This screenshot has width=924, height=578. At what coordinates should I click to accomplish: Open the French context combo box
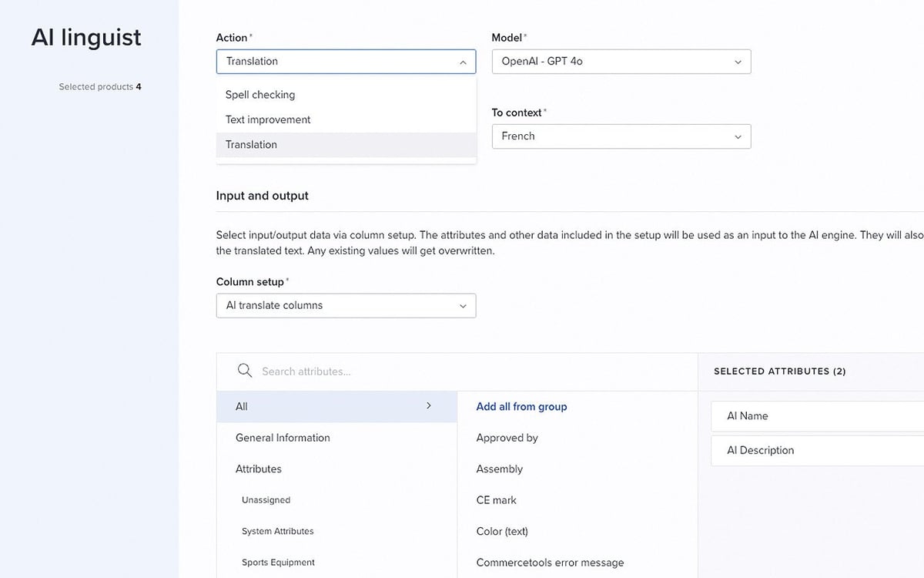pos(621,136)
